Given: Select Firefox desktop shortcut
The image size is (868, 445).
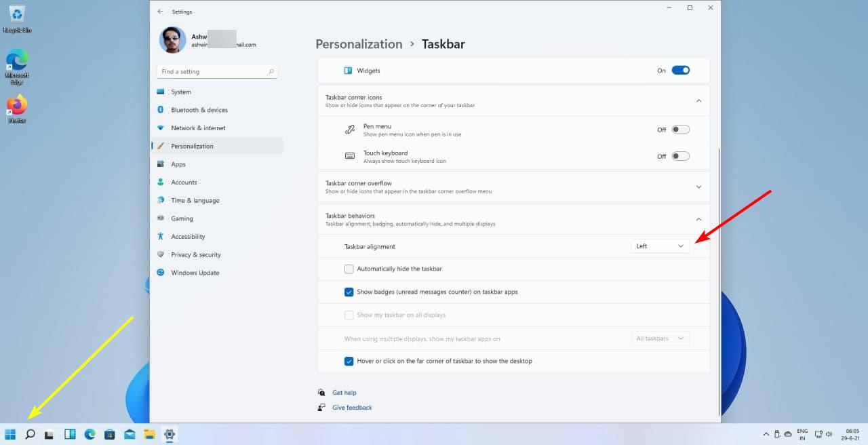Looking at the screenshot, I should pos(17,109).
